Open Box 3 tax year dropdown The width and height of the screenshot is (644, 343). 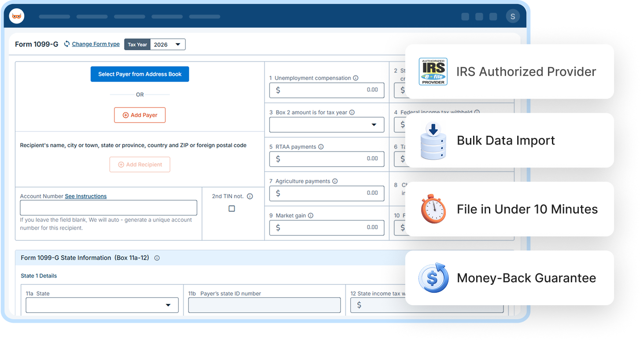(x=327, y=125)
